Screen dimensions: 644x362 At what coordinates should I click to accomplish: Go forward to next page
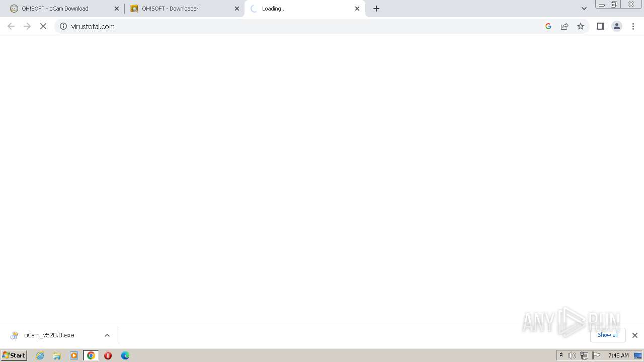27,26
